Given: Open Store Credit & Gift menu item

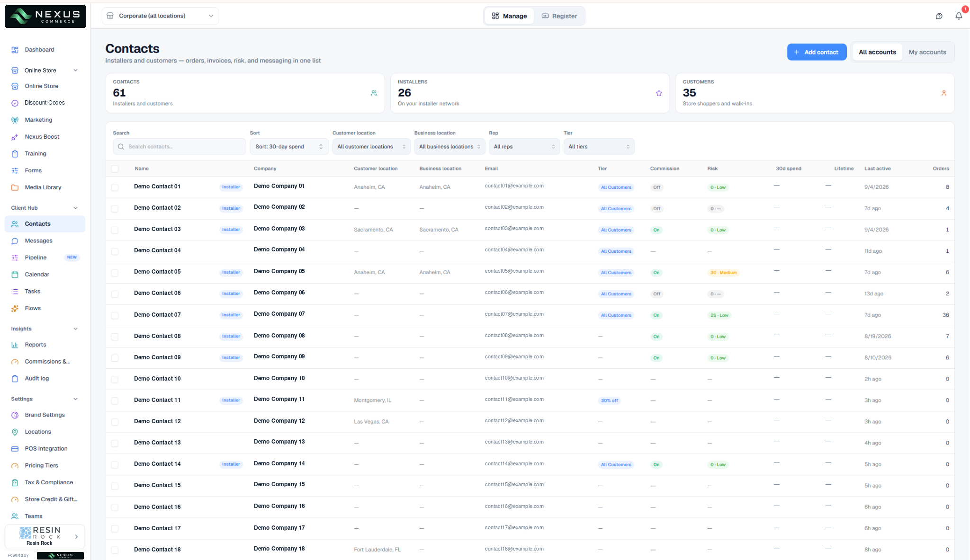Looking at the screenshot, I should pos(45,499).
